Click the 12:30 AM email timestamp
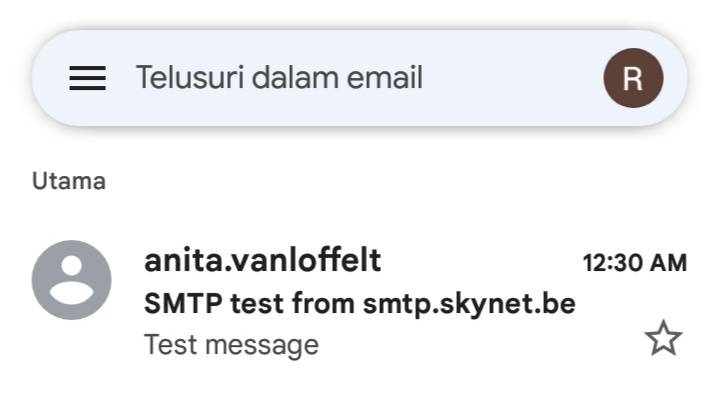 click(x=634, y=263)
